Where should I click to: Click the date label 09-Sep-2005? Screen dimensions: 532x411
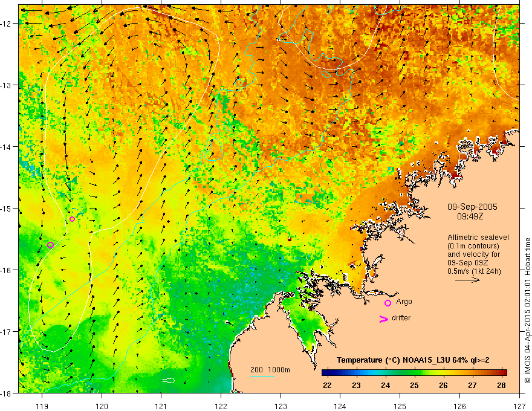coord(472,207)
